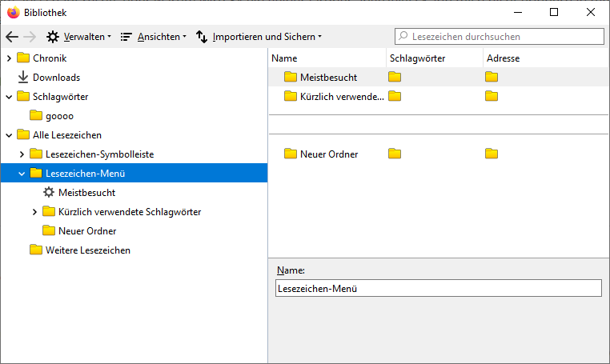Viewport: 610px width, 364px height.
Task: Click the forward arrow in the toolbar
Action: click(x=30, y=37)
